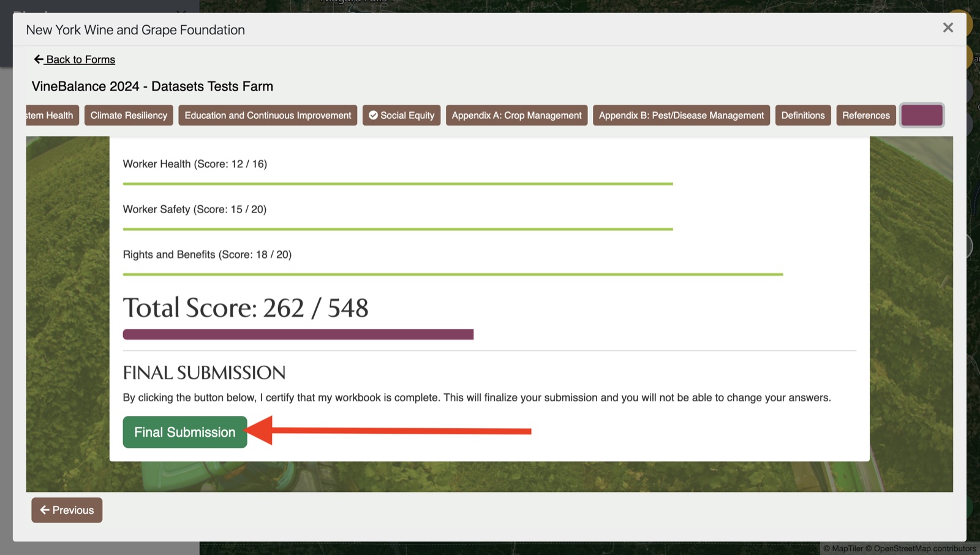Open the Climate Resiliency tab
Viewport: 980px width, 555px height.
129,115
